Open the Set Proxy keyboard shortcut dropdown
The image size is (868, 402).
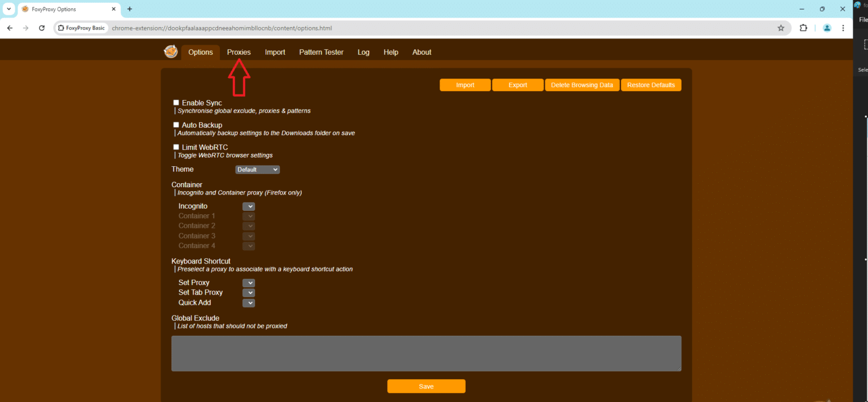(x=248, y=283)
